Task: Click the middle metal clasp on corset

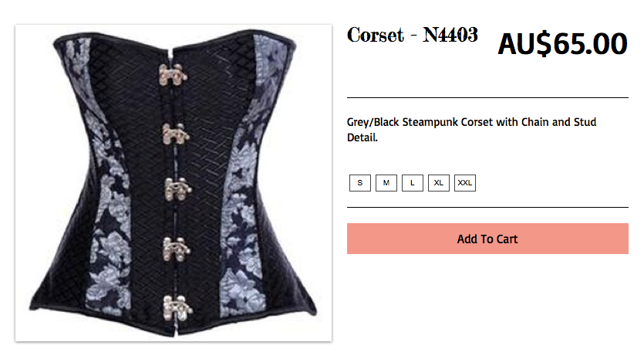Action: click(x=177, y=189)
